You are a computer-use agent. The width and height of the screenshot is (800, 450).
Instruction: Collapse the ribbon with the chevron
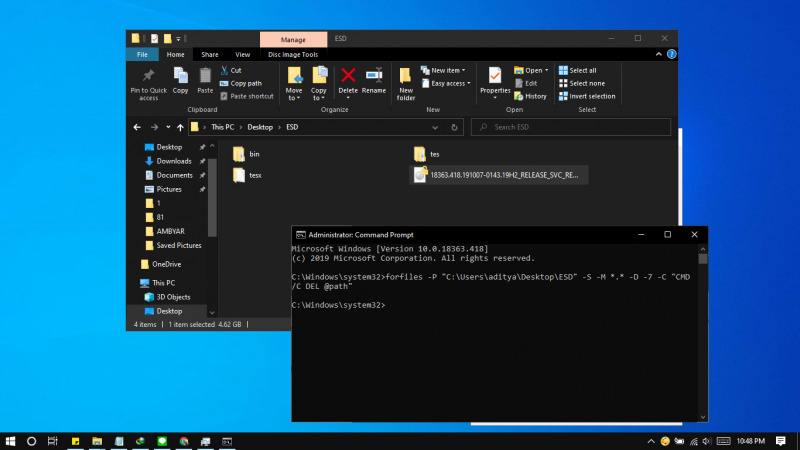pos(659,54)
